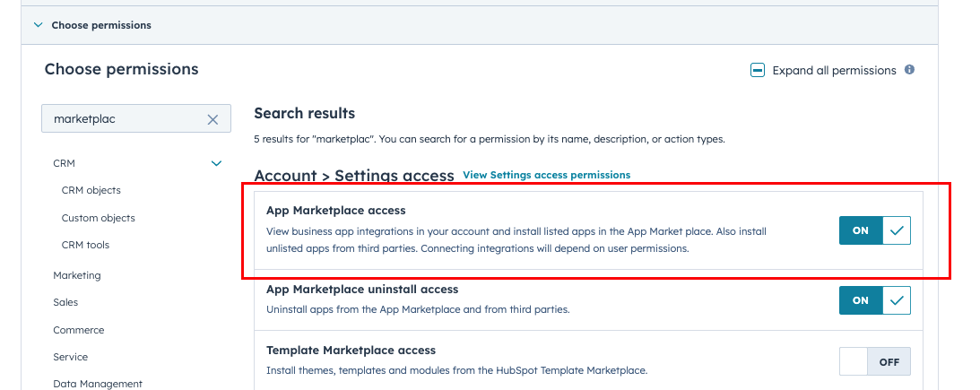Click the info icon beside Expand all permissions
The height and width of the screenshot is (390, 980).
[x=909, y=70]
